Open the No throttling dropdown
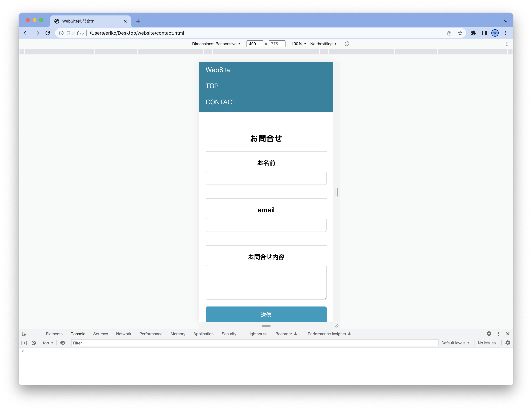Image resolution: width=532 pixels, height=410 pixels. point(323,44)
